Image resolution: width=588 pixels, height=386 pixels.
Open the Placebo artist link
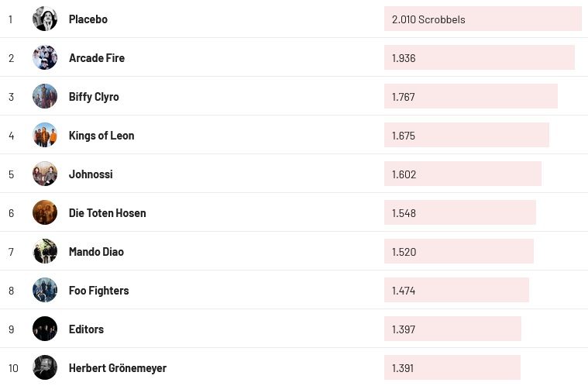coord(88,19)
